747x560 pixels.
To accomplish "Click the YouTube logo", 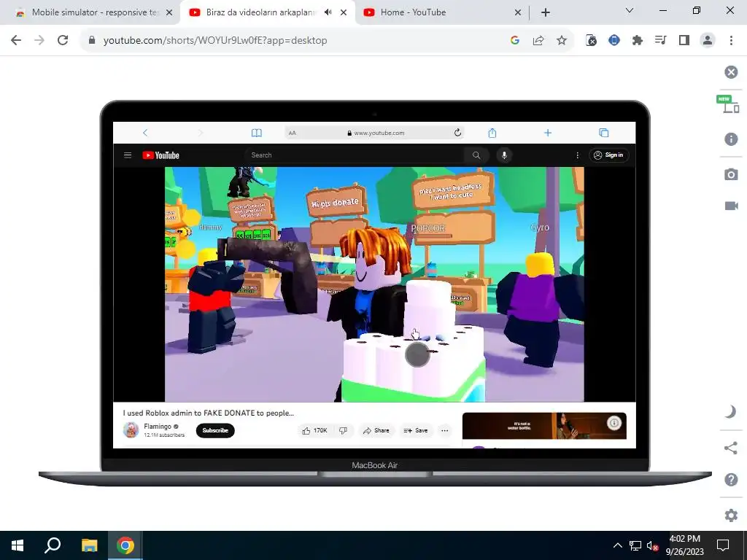I will [160, 155].
